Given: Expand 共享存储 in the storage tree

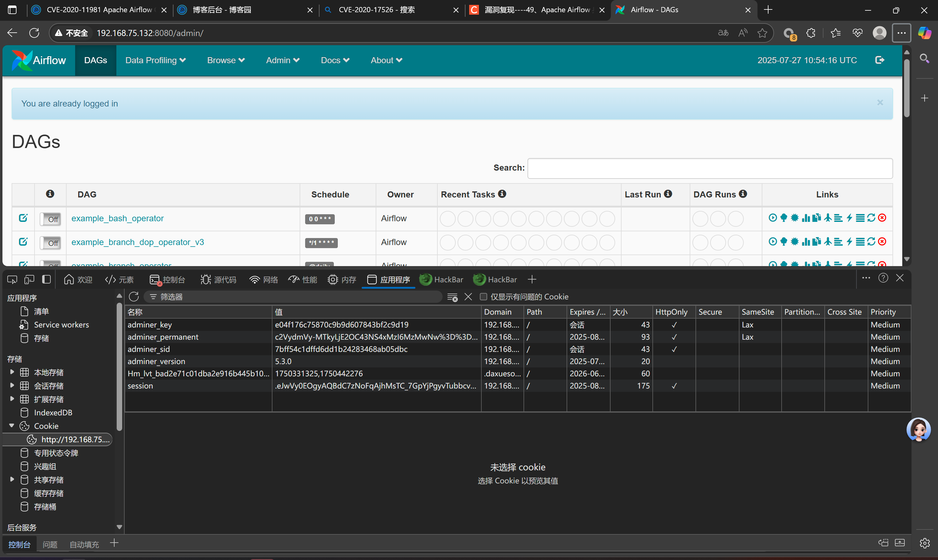Looking at the screenshot, I should coord(12,479).
